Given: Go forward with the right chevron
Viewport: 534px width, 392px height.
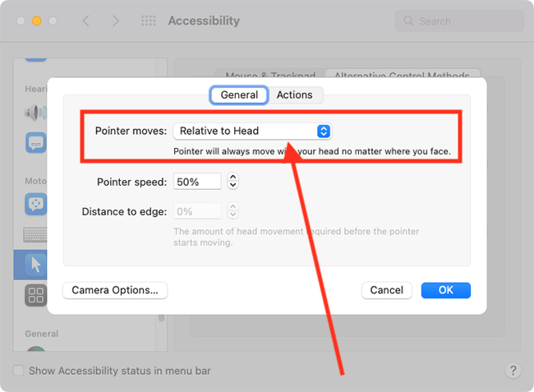Looking at the screenshot, I should (116, 21).
